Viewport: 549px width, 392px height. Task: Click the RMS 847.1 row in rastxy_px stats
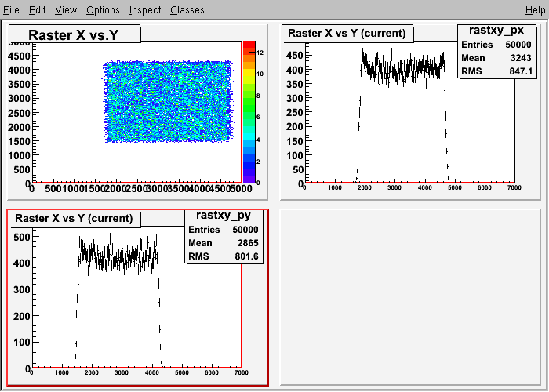(496, 71)
